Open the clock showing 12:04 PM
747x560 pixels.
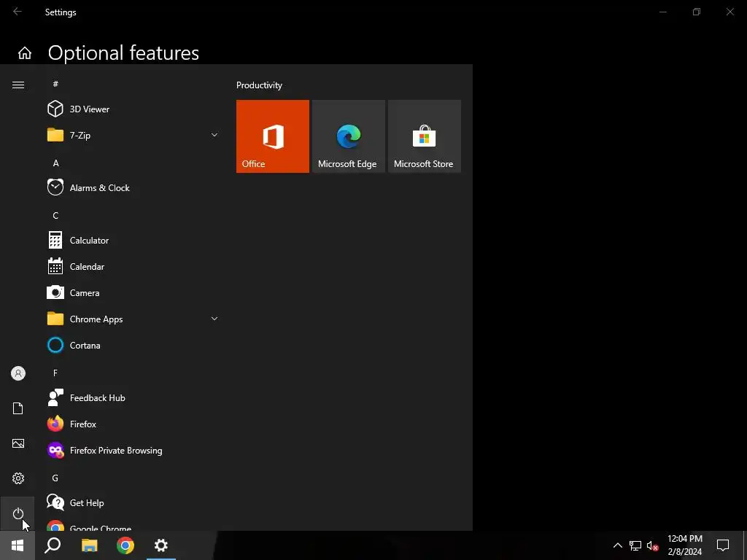(684, 545)
